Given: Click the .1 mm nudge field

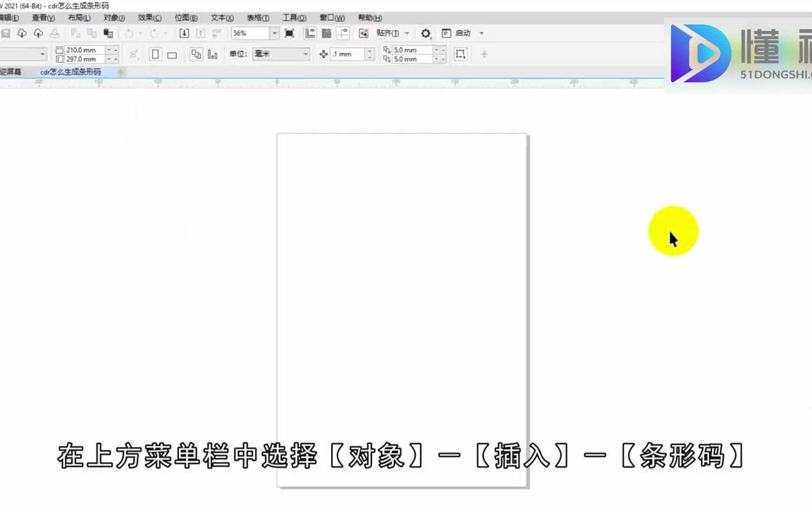Looking at the screenshot, I should point(348,54).
